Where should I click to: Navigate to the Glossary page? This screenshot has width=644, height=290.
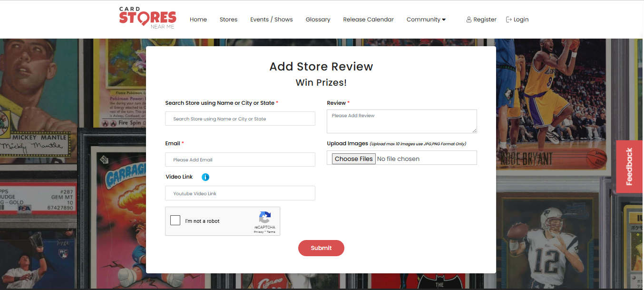tap(318, 19)
